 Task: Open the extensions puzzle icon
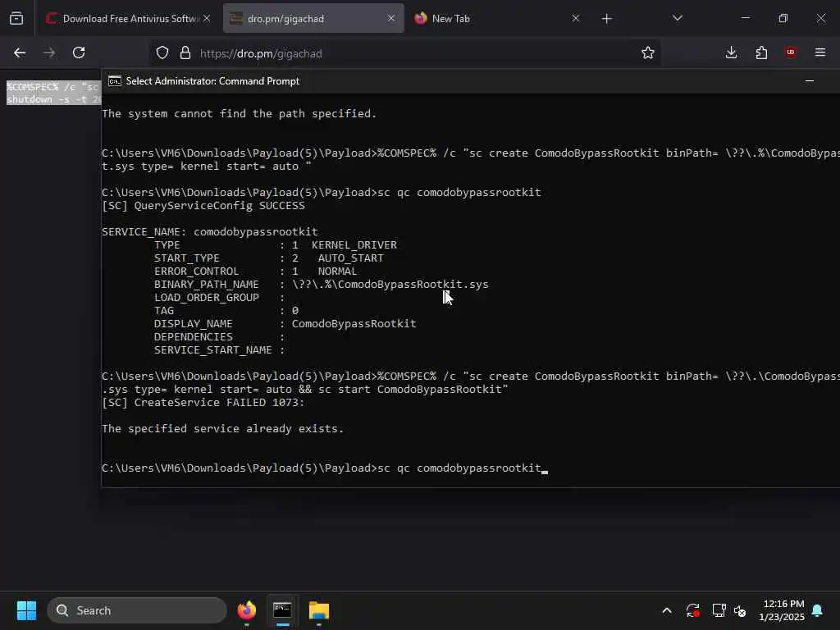(761, 53)
